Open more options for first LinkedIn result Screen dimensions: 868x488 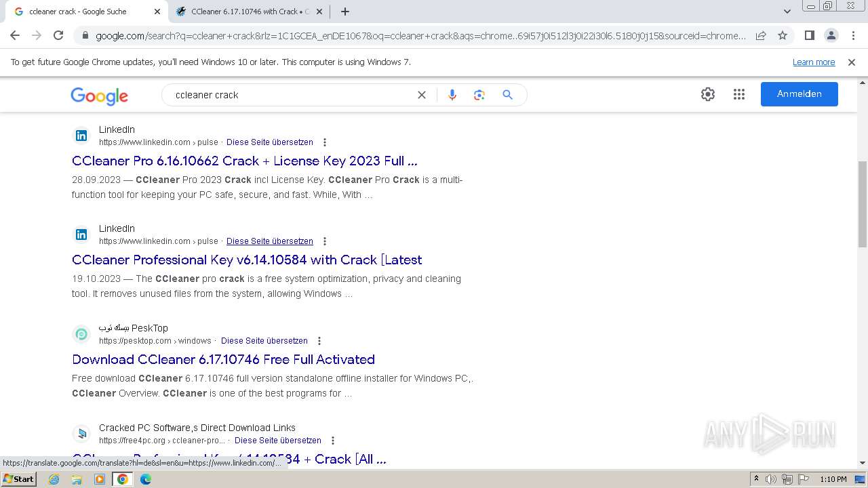[x=325, y=142]
